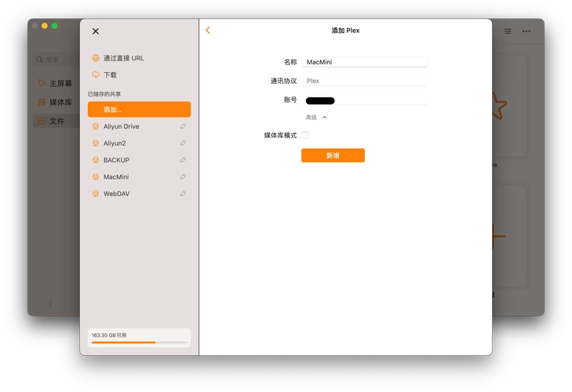Toggle pin for MacMini share
This screenshot has height=392, width=572.
click(183, 177)
